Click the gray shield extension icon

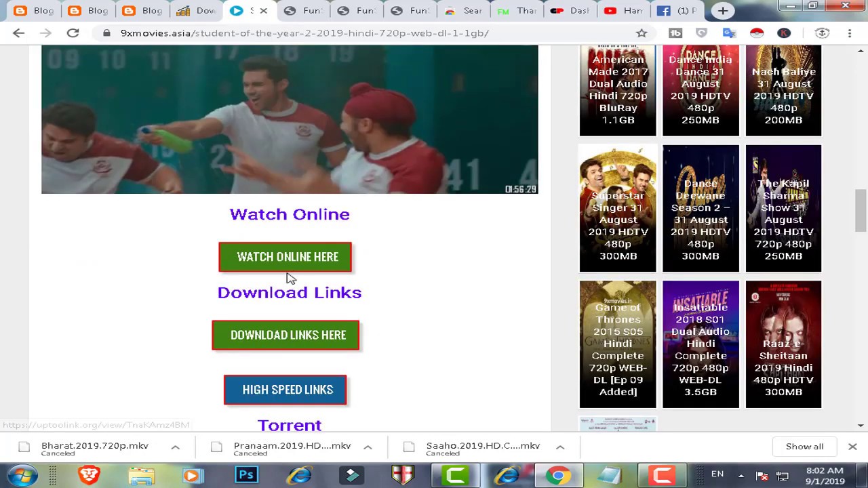[x=702, y=33]
